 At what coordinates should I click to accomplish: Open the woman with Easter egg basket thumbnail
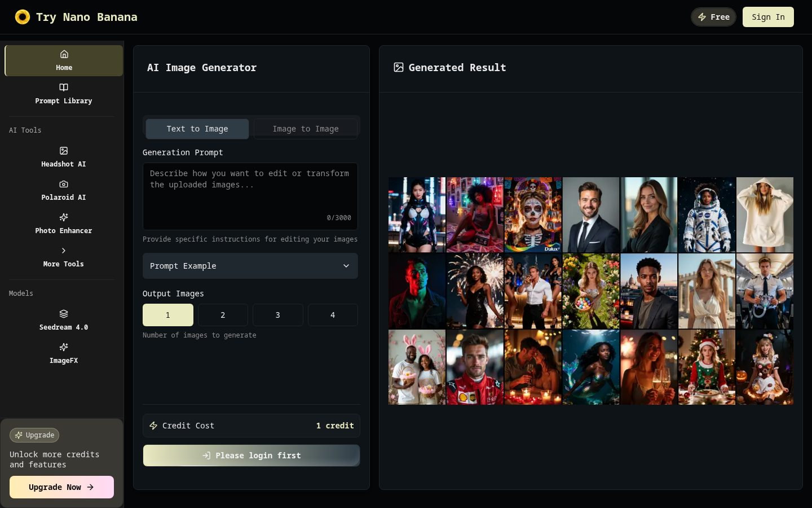click(591, 291)
